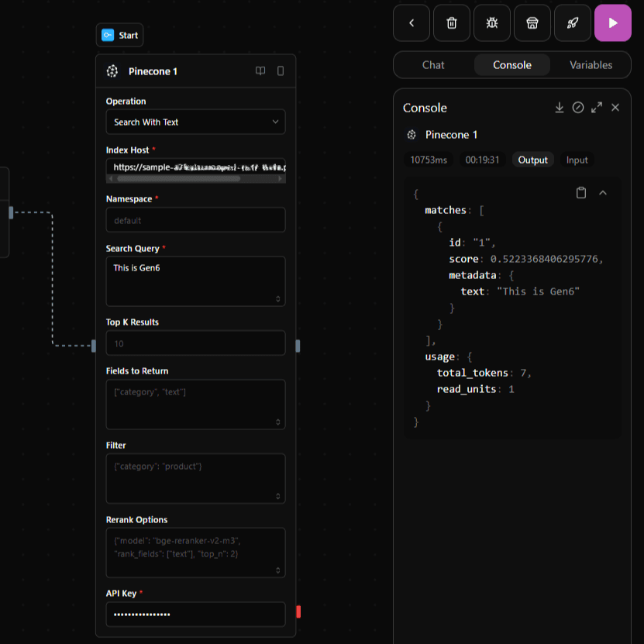
Task: Expand the console to full size
Action: pyautogui.click(x=597, y=108)
